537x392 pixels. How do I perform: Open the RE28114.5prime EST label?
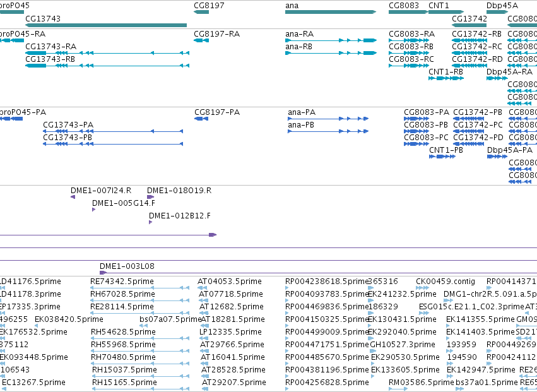pyautogui.click(x=122, y=306)
